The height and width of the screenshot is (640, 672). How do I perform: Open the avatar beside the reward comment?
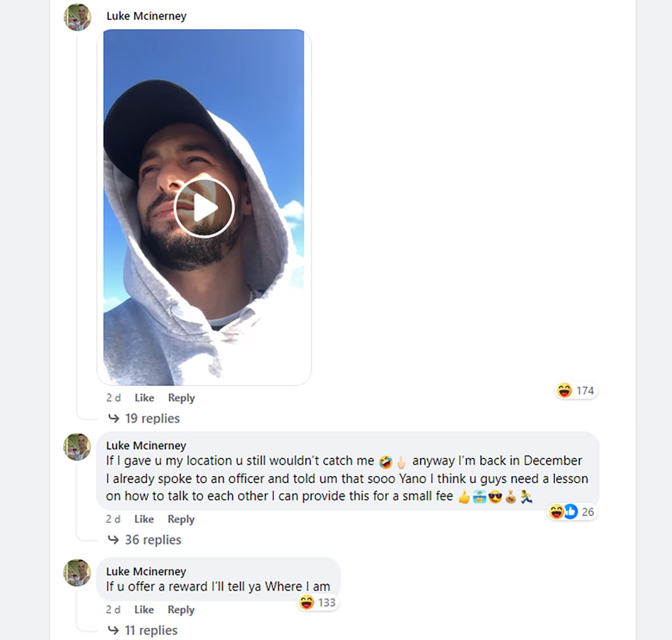(x=77, y=573)
